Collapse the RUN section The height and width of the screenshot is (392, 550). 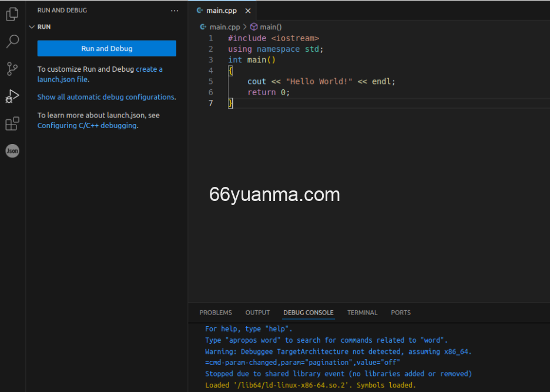pos(32,26)
